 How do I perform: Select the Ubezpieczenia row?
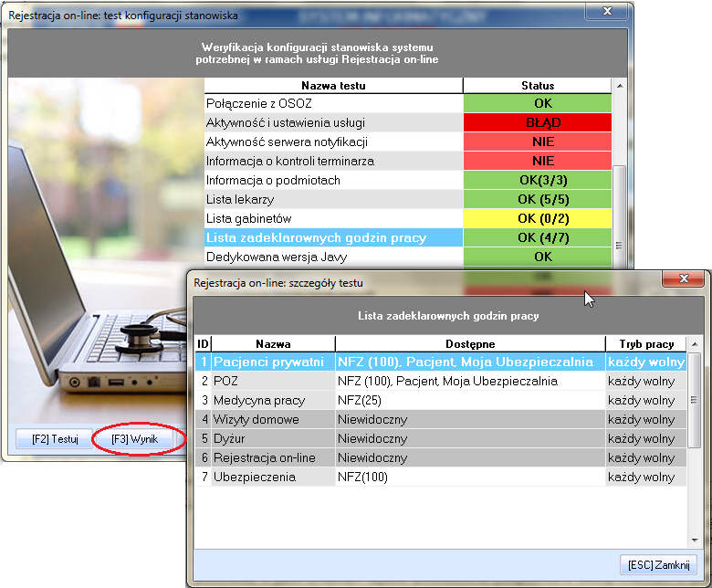click(x=441, y=477)
